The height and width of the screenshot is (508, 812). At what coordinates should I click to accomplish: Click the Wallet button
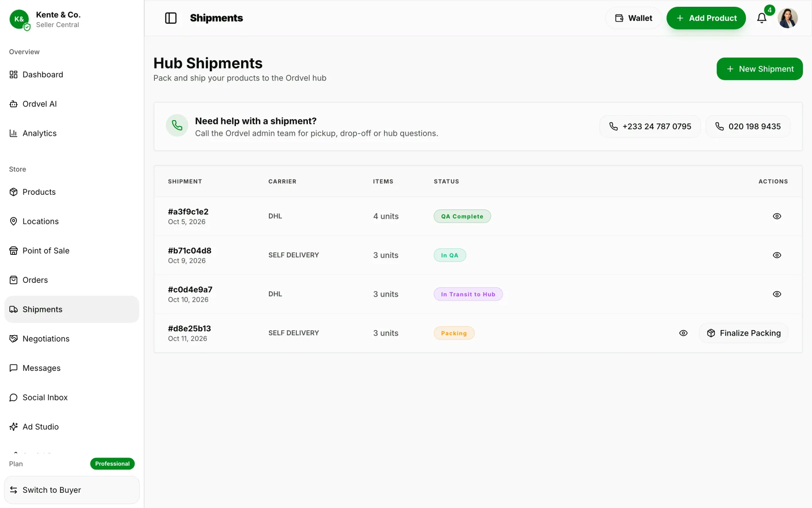(633, 18)
